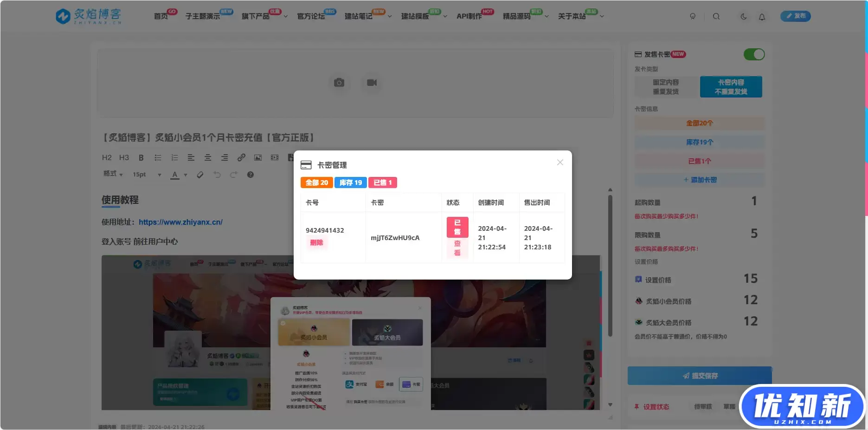868x430 pixels.
Task: Toggle bold formatting in editor toolbar
Action: pyautogui.click(x=141, y=158)
